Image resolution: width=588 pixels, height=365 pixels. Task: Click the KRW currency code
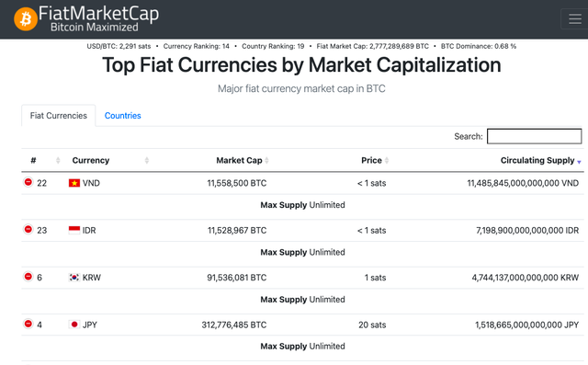pos(92,278)
